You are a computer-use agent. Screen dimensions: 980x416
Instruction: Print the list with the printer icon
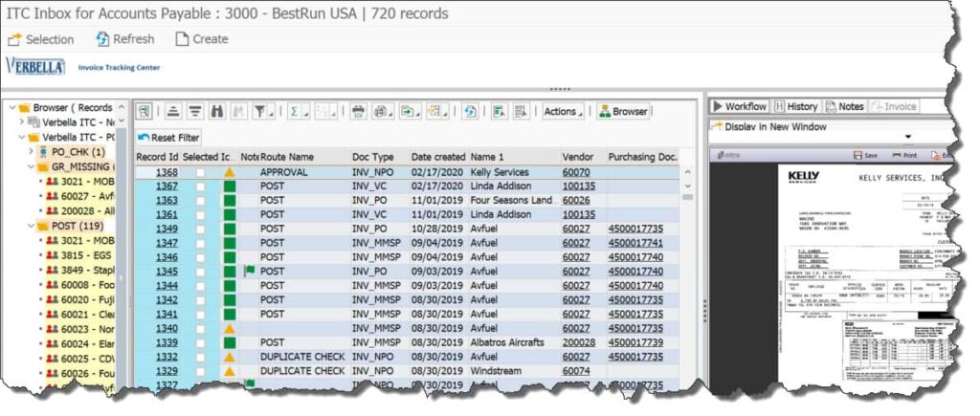click(x=358, y=111)
